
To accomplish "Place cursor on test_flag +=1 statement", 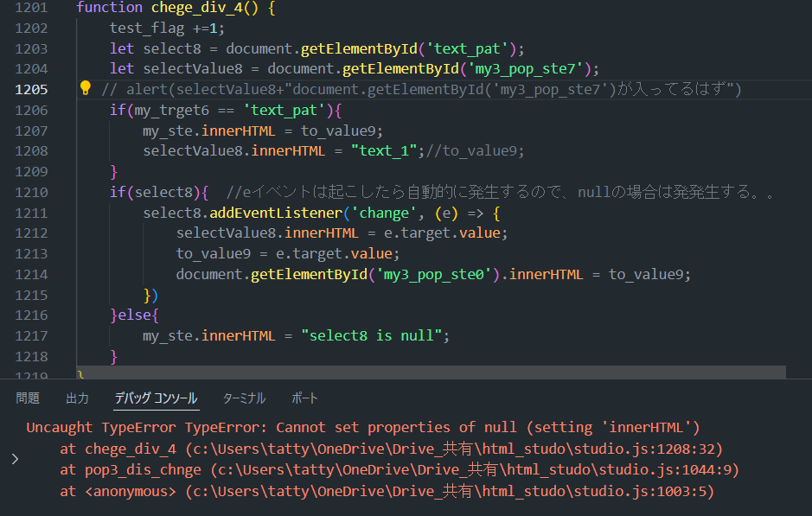I will point(167,28).
